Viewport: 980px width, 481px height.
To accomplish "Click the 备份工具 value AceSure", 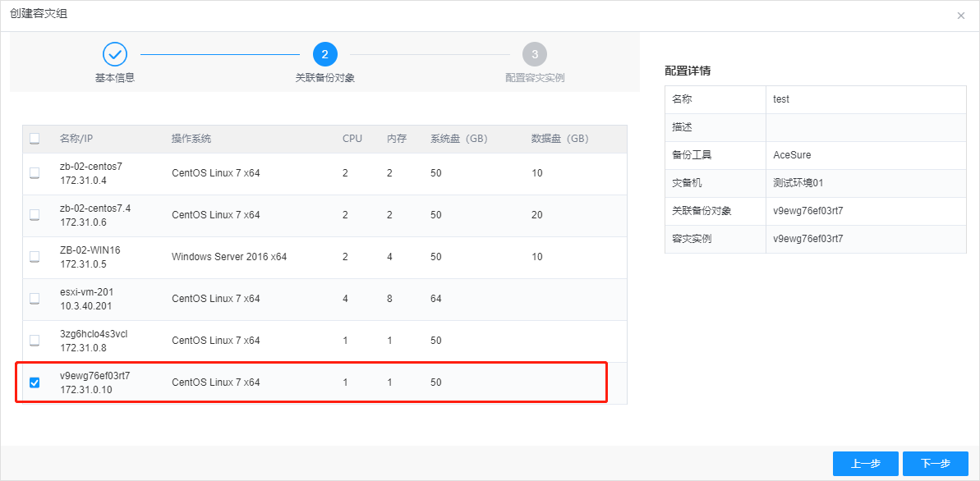I will click(790, 155).
